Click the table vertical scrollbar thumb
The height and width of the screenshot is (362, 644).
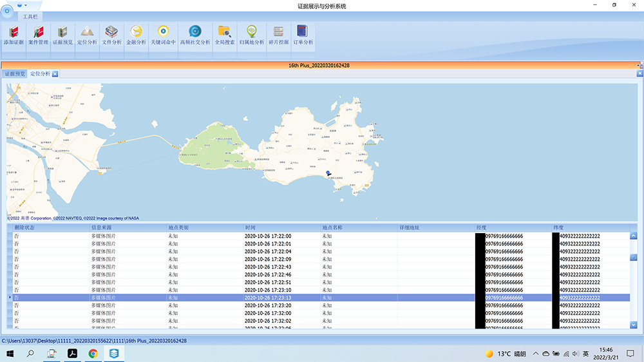pos(633,257)
